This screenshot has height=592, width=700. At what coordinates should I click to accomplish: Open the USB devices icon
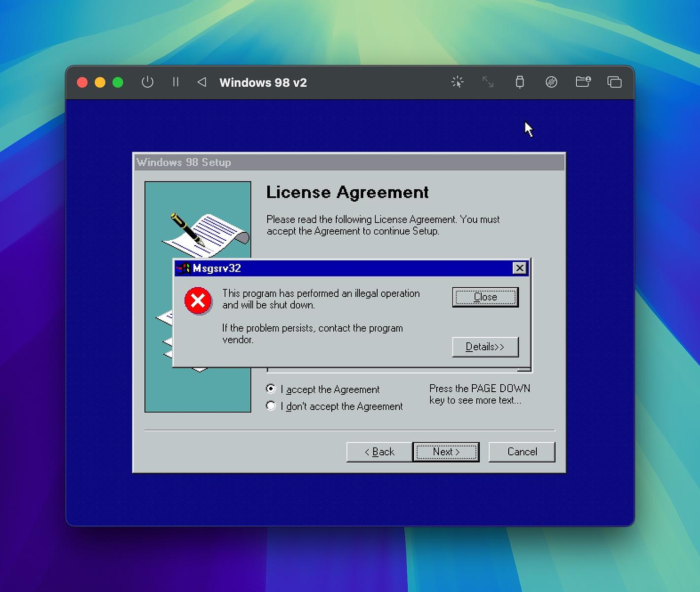point(520,82)
